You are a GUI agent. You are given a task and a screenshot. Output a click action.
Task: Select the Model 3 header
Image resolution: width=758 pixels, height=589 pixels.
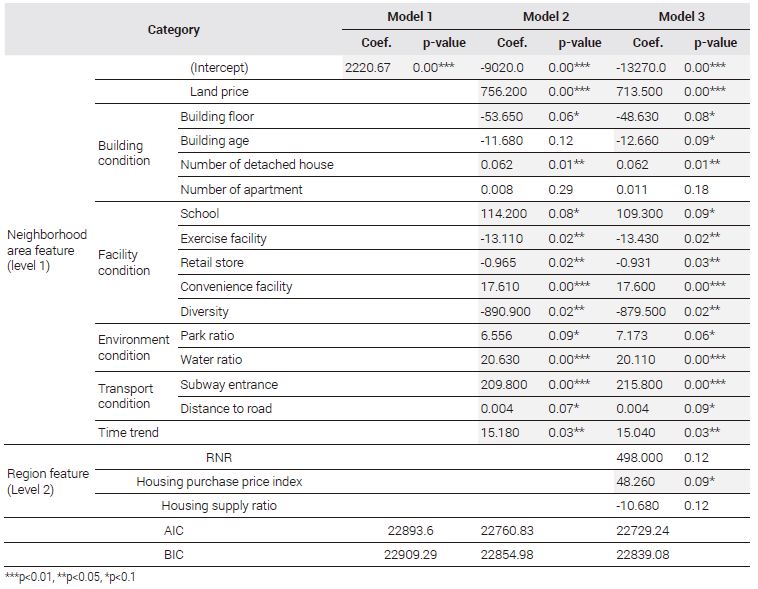(682, 17)
